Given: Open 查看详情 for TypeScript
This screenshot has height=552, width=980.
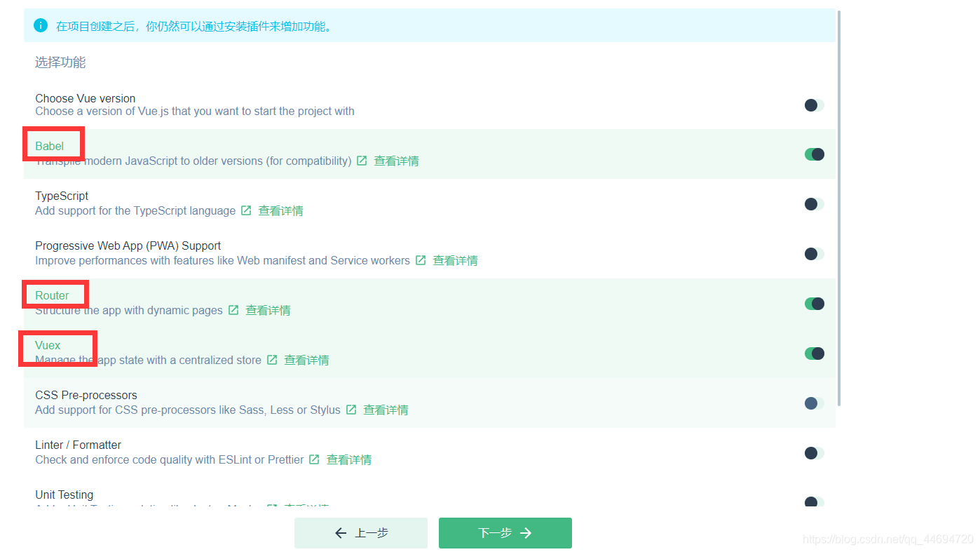Looking at the screenshot, I should pos(280,210).
